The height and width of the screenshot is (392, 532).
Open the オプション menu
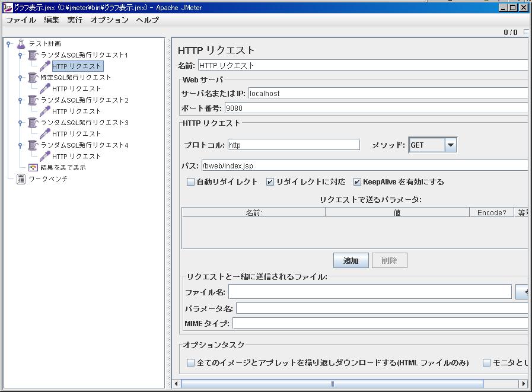(109, 20)
